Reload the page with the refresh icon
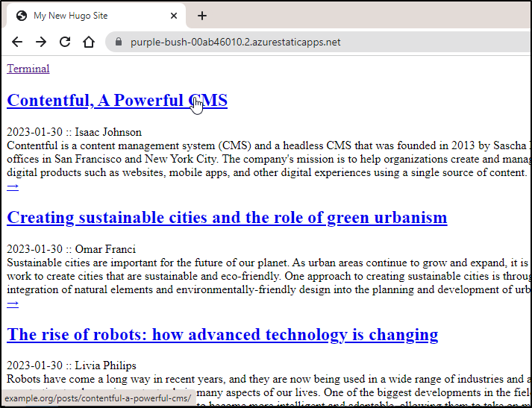Viewport: 532px width, 408px height. (65, 42)
